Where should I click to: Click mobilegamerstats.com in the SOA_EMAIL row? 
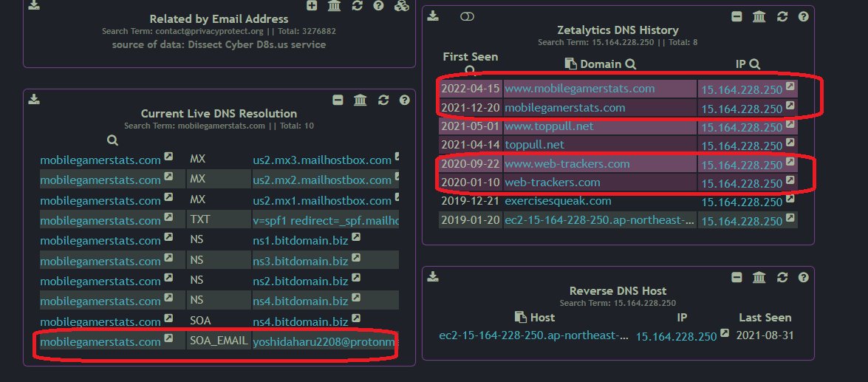[100, 341]
